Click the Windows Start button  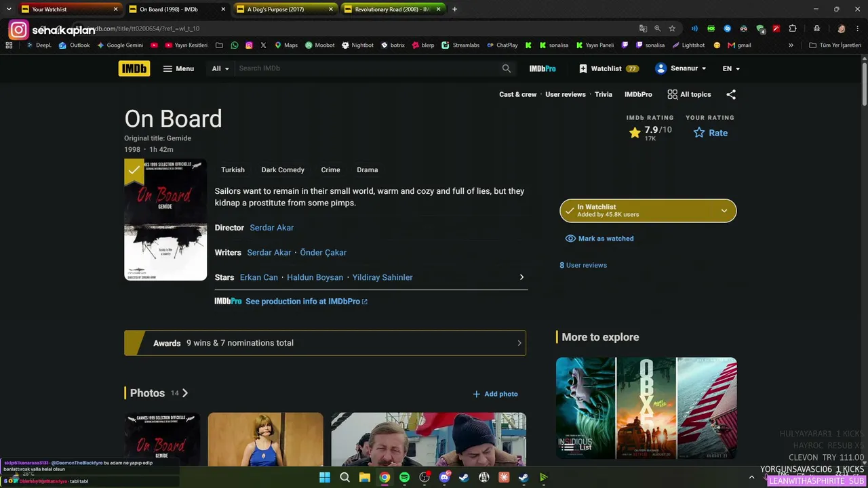[325, 477]
